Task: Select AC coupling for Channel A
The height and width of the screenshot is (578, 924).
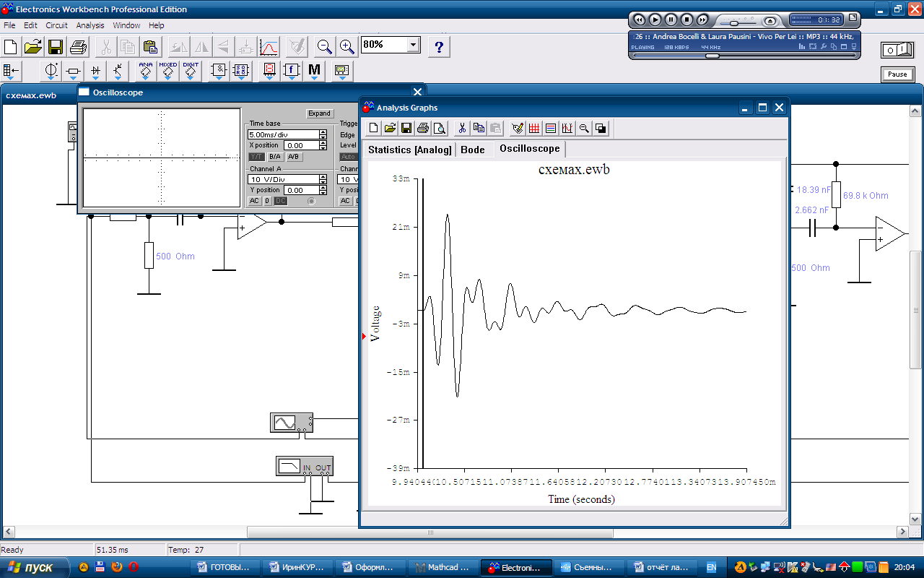Action: pos(254,201)
